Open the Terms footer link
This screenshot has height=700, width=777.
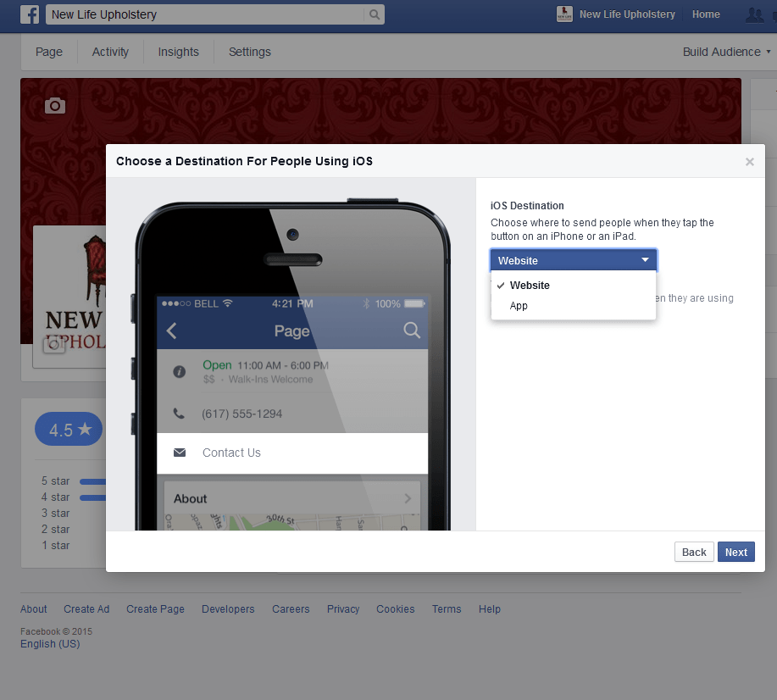click(x=447, y=608)
